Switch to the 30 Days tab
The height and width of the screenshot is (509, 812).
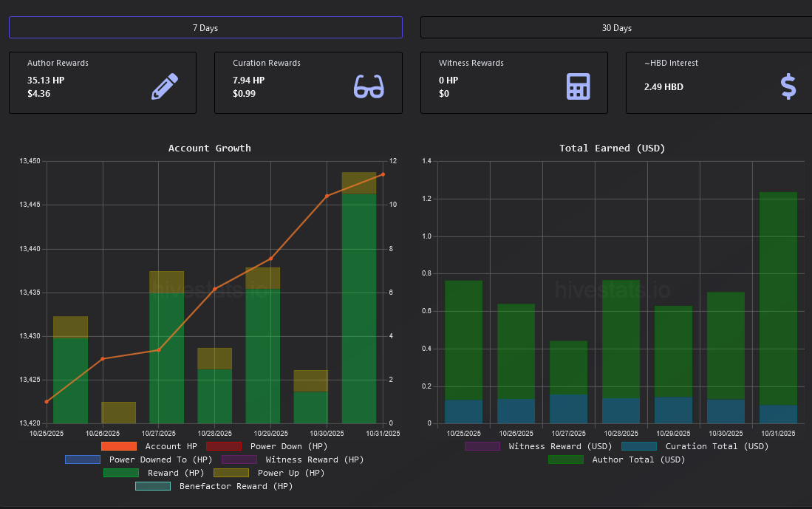[616, 28]
